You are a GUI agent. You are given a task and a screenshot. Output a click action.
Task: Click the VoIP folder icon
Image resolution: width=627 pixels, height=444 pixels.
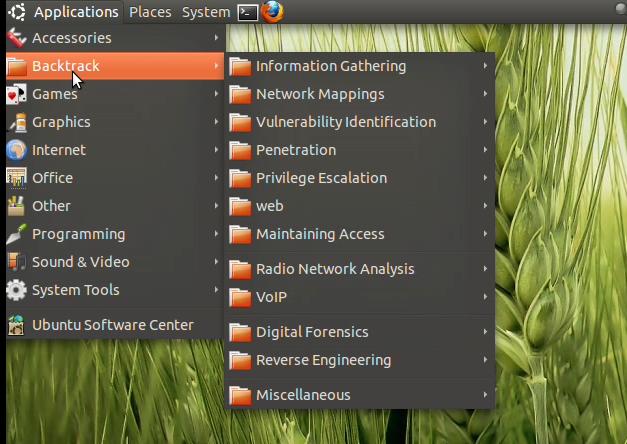[240, 297]
